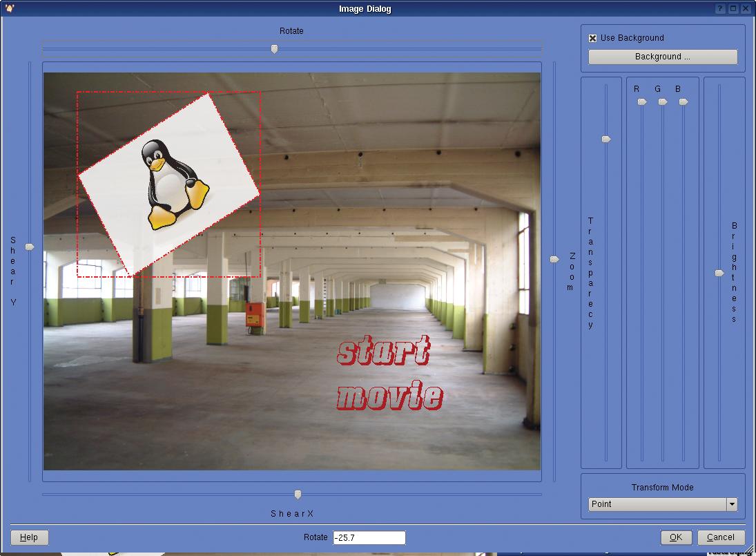
Task: Expand the Transform Mode dropdown arrow
Action: (732, 504)
